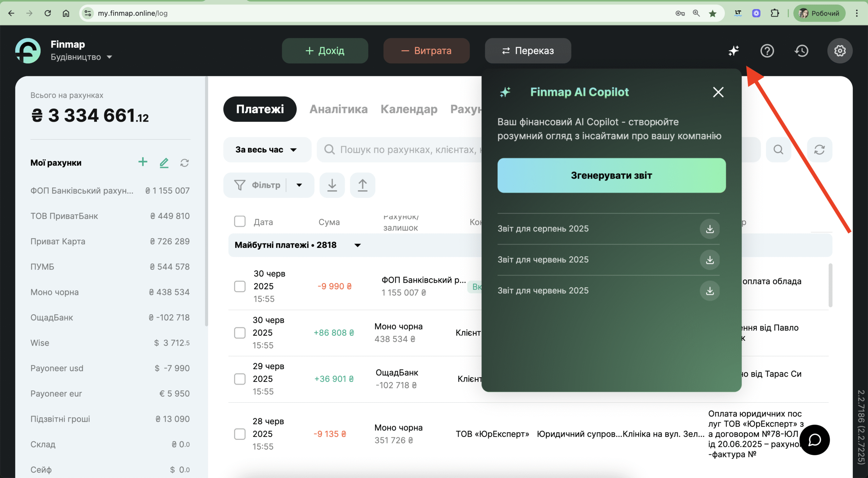Click the Сума column header
The width and height of the screenshot is (868, 478).
[329, 222]
